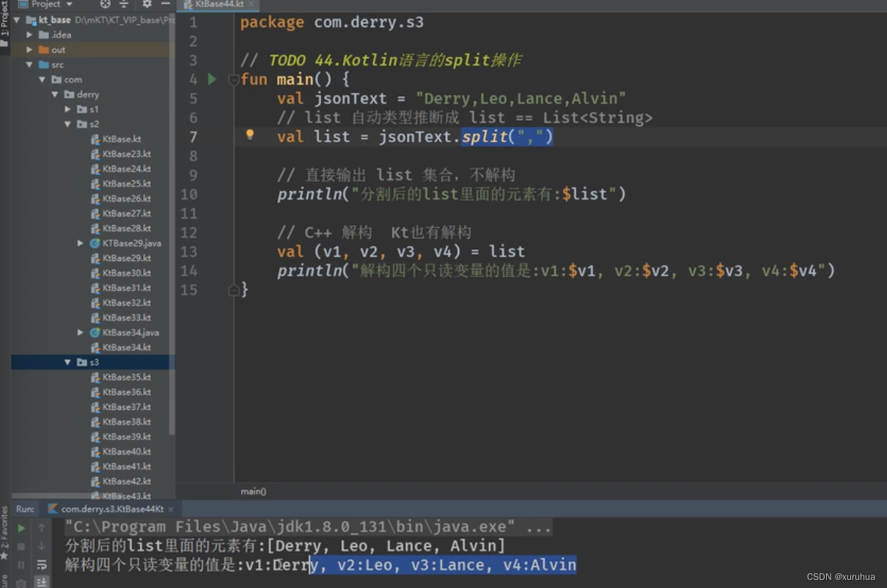Select KtBase23.kt file
This screenshot has height=588, width=887.
121,154
